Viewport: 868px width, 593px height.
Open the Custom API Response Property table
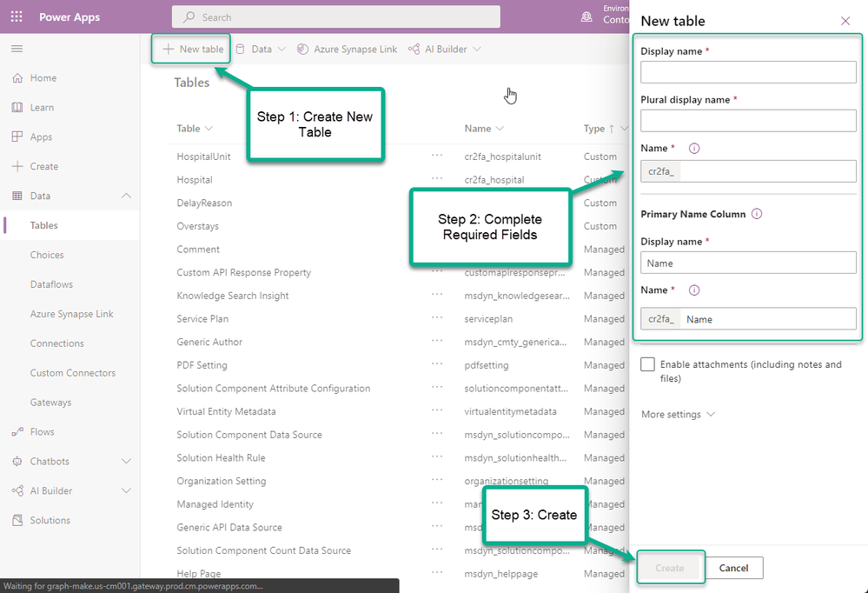coord(243,273)
